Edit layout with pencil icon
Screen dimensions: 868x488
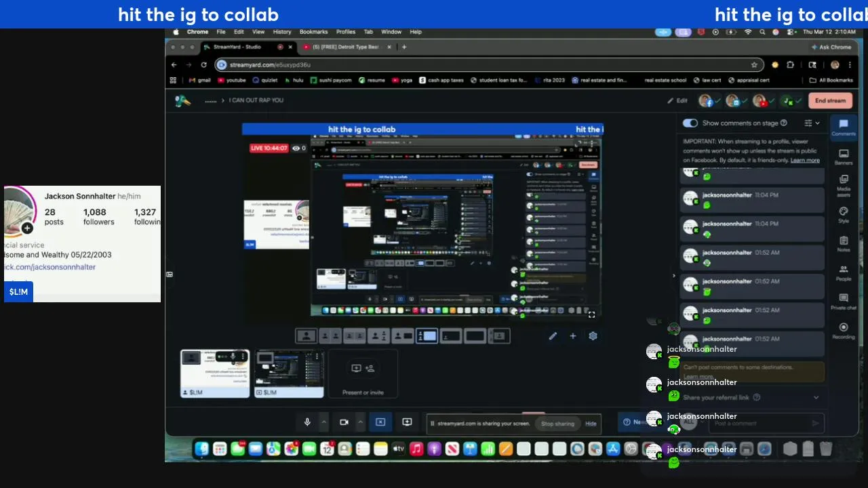553,335
